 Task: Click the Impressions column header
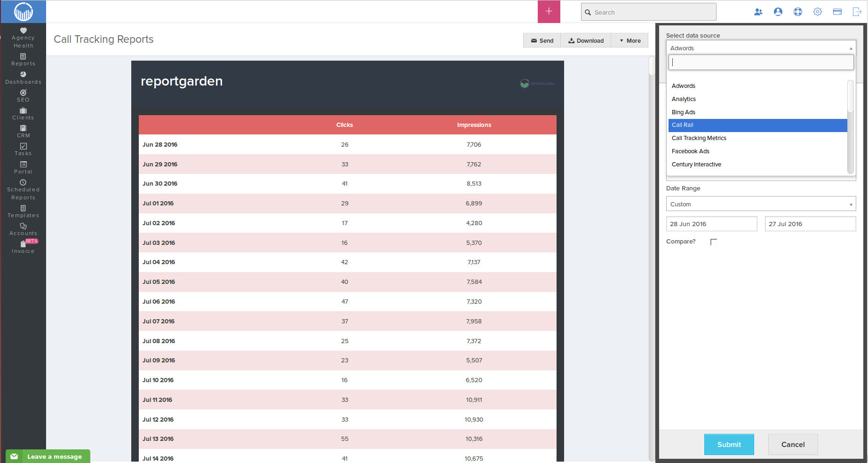(474, 125)
